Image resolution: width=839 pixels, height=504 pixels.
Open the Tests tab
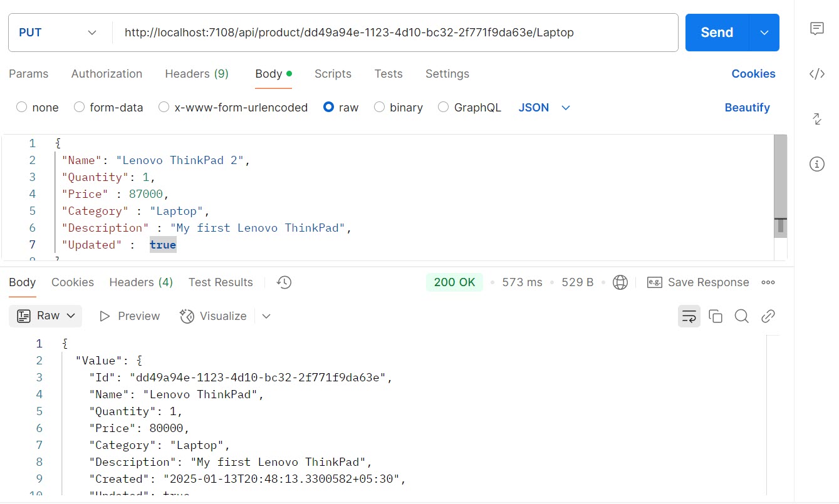click(388, 73)
